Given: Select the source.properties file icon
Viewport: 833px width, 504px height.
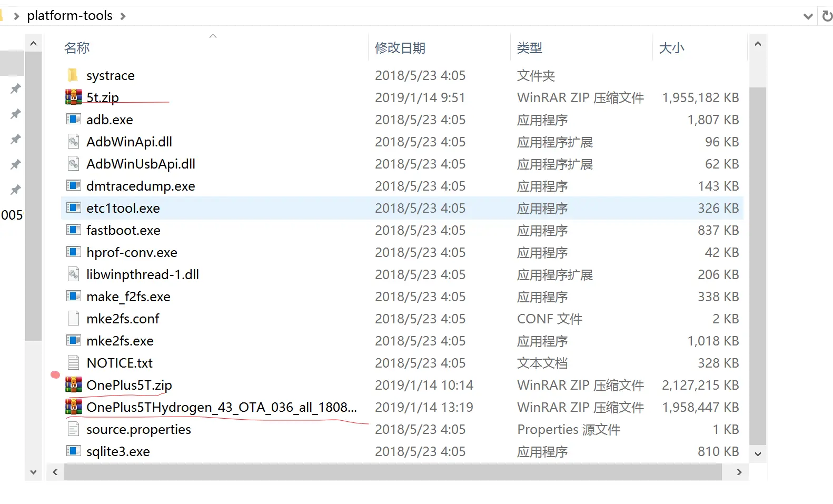Looking at the screenshot, I should coord(73,429).
